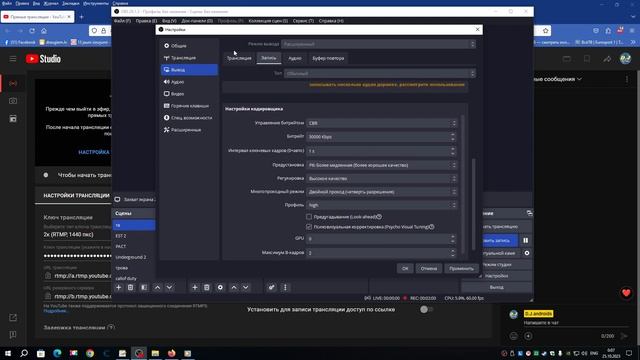Open Windows Start menu
This screenshot has height=360, width=640.
(x=8, y=353)
